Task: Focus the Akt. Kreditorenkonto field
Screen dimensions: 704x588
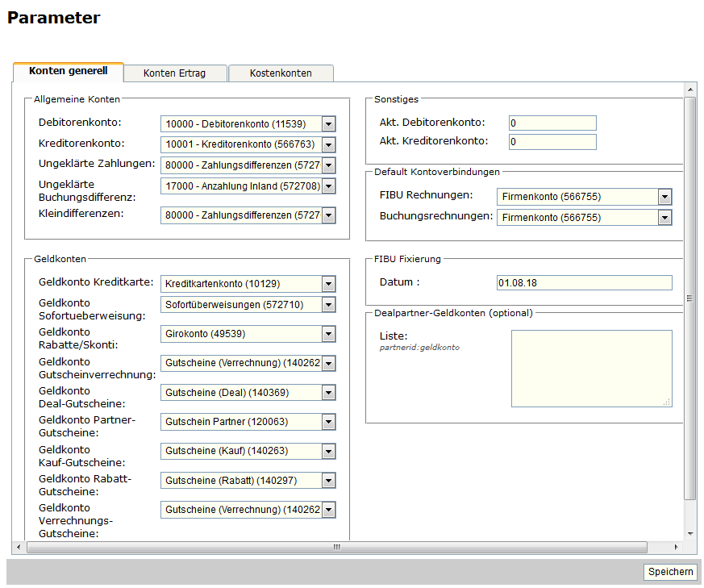Action: click(x=552, y=142)
